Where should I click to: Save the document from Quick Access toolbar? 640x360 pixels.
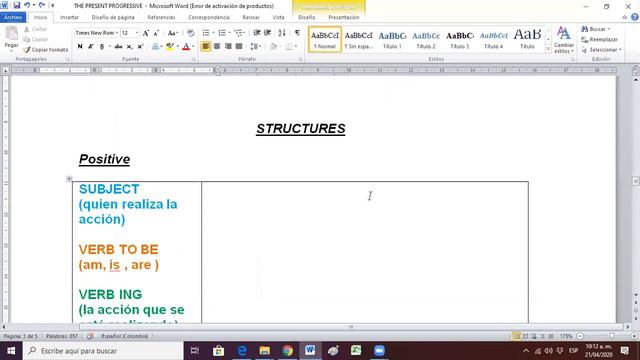pos(17,5)
